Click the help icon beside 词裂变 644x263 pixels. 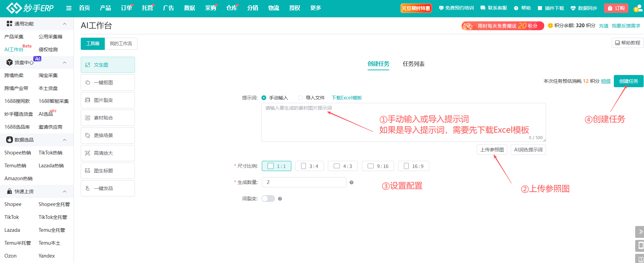[280, 199]
